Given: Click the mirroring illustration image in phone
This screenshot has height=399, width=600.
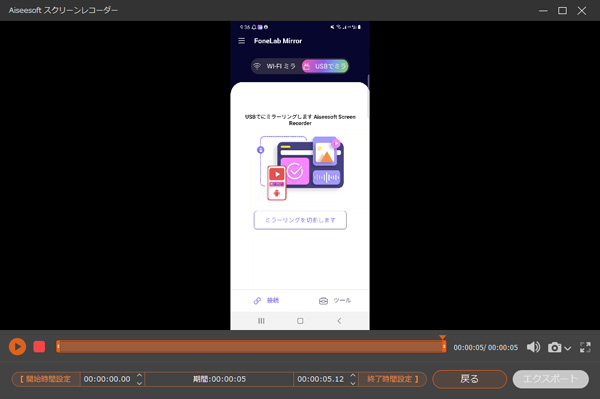Looking at the screenshot, I should pos(300,168).
